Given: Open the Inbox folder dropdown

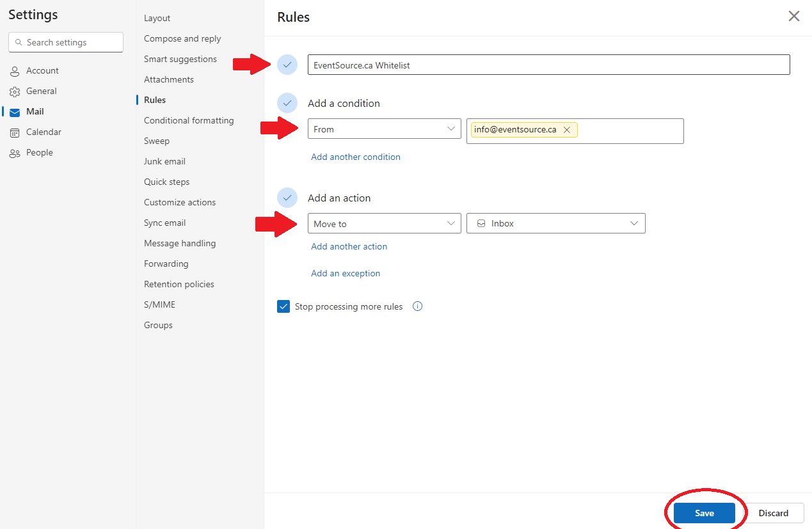Looking at the screenshot, I should pyautogui.click(x=555, y=223).
